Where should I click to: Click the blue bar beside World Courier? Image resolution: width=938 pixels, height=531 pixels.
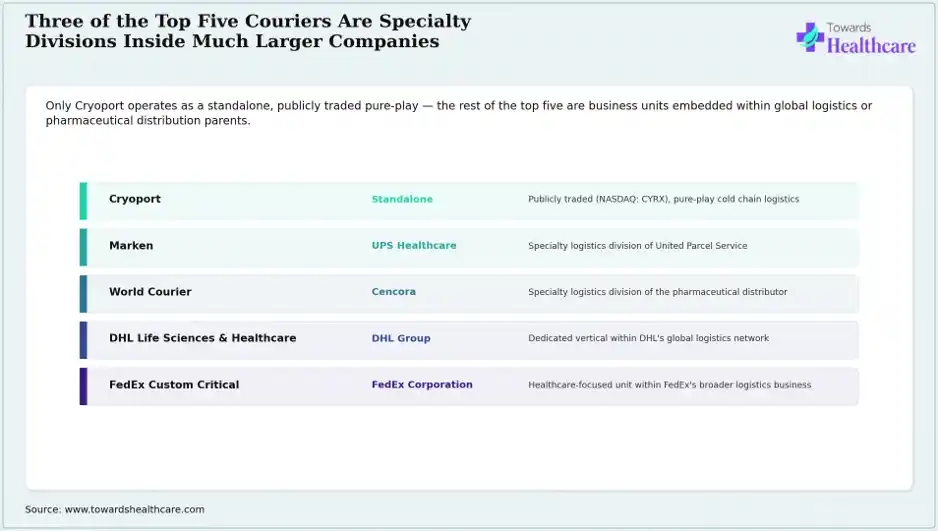point(83,294)
